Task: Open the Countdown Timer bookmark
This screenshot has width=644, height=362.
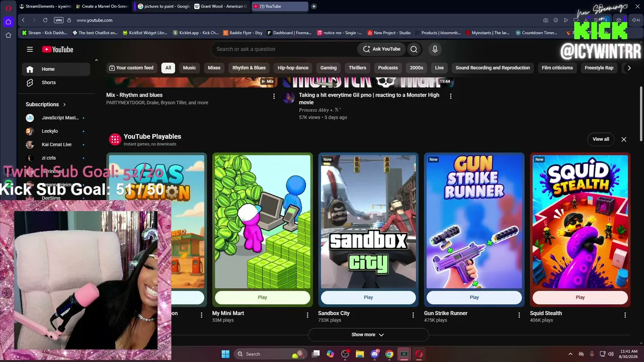Action: [x=536, y=33]
